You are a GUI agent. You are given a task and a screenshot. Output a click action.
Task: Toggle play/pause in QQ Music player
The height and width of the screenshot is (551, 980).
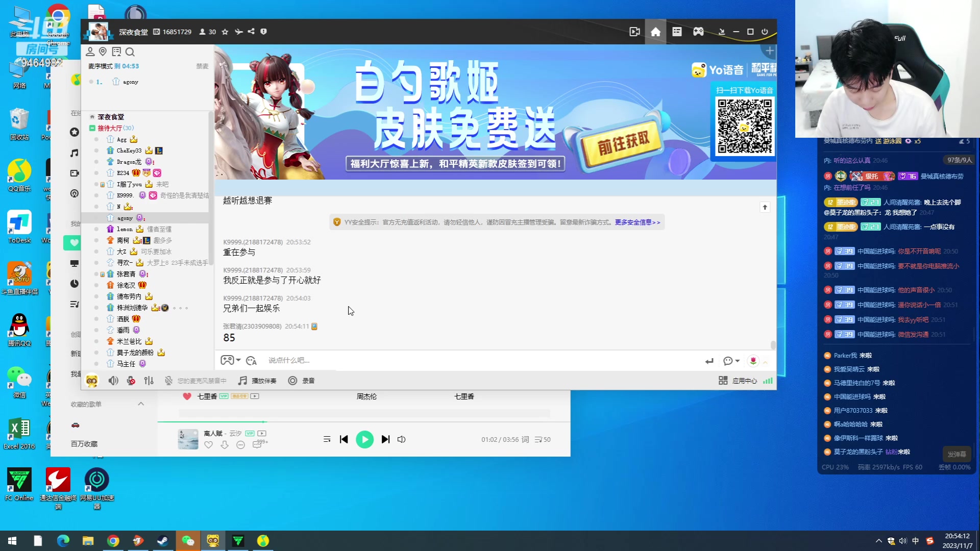point(364,439)
